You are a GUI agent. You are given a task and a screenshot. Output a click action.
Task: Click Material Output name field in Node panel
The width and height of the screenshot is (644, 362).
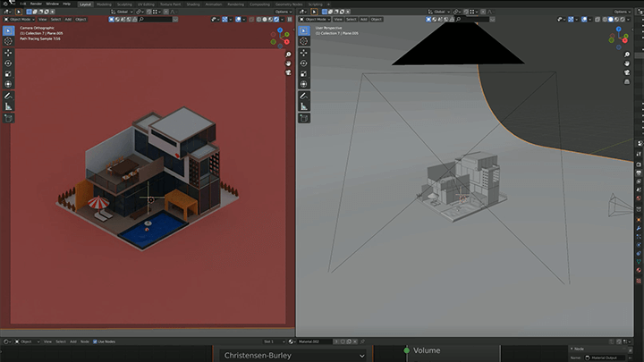click(x=605, y=358)
